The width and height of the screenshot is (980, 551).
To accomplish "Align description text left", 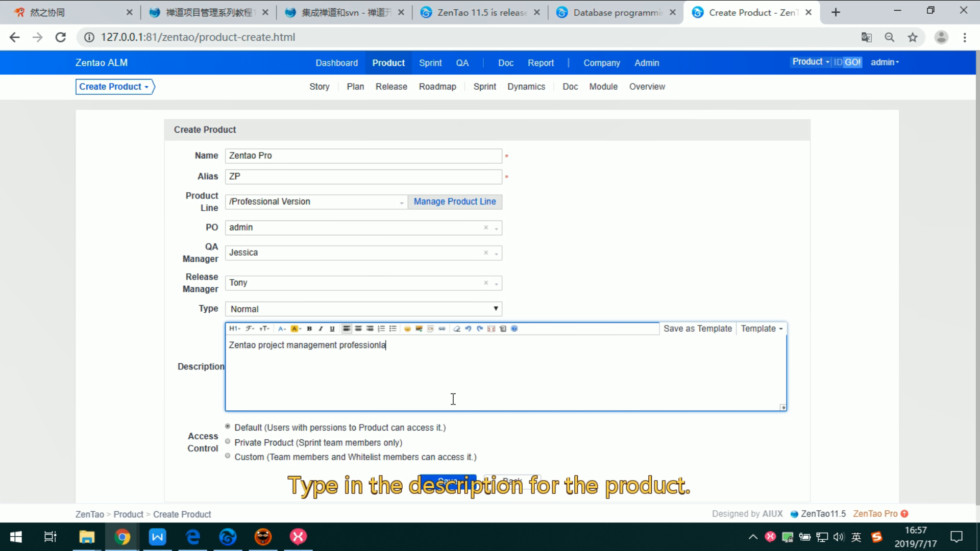I will click(x=347, y=329).
